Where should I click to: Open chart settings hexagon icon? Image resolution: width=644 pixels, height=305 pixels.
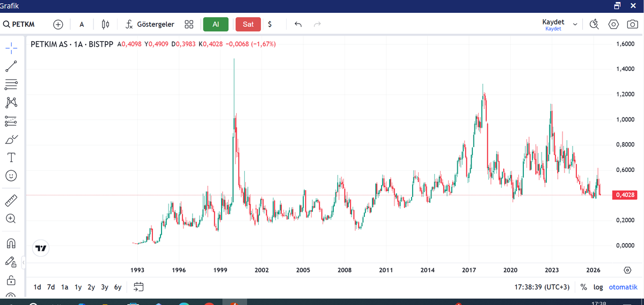[613, 24]
